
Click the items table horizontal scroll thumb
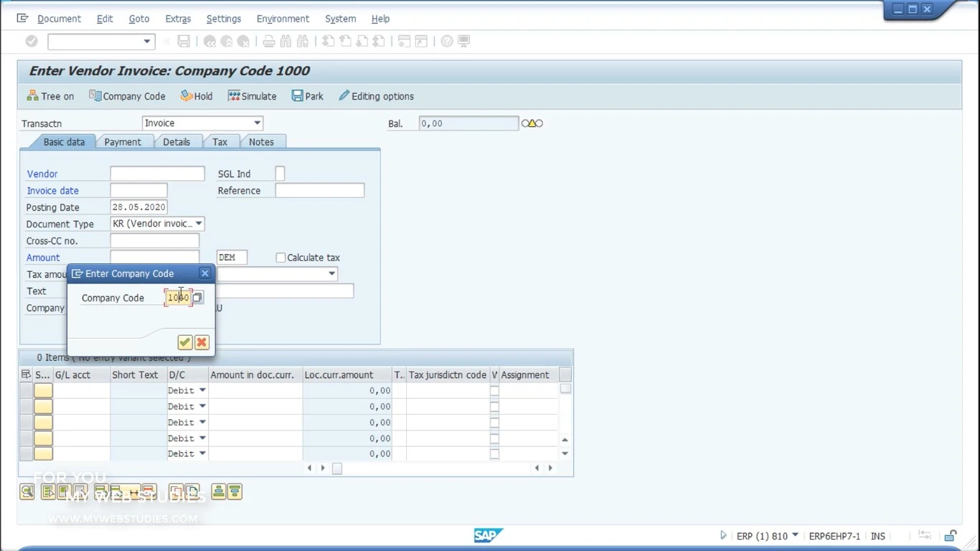pyautogui.click(x=336, y=468)
